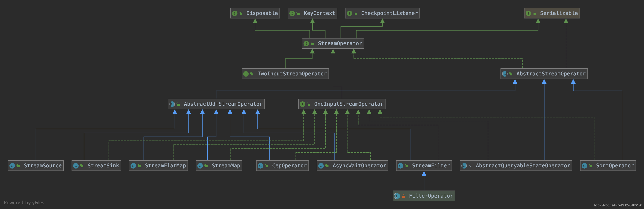Screen dimensions: 644x209
Task: Select the OneInputStreamOperator label text
Action: click(x=349, y=104)
